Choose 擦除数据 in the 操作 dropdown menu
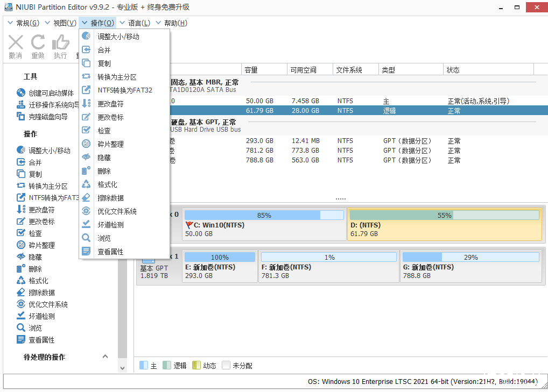Viewport: 548px width, 392px height. [x=124, y=197]
